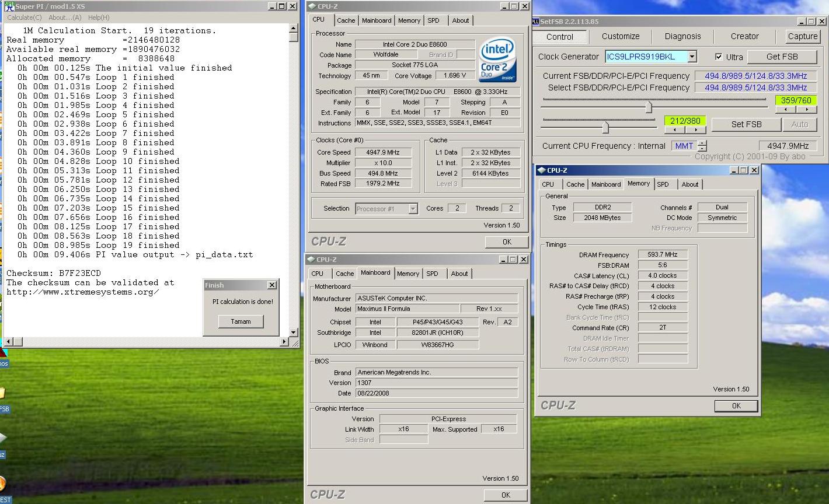829x504 pixels.
Task: Click the MMT field in SetFSB
Action: pyautogui.click(x=684, y=146)
